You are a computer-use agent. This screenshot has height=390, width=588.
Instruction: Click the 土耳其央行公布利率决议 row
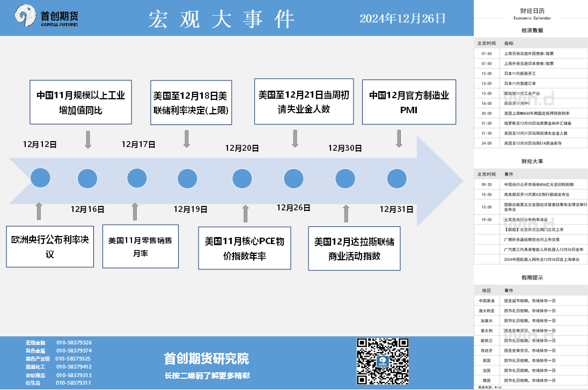pyautogui.click(x=531, y=220)
